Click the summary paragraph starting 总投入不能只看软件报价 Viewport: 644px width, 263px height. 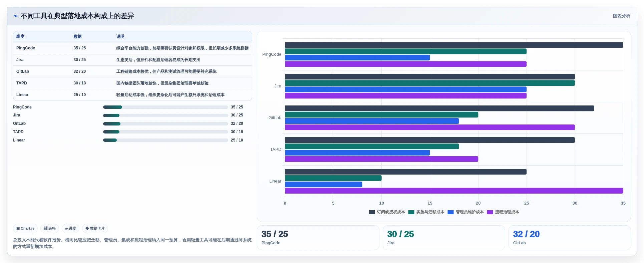coord(132,243)
